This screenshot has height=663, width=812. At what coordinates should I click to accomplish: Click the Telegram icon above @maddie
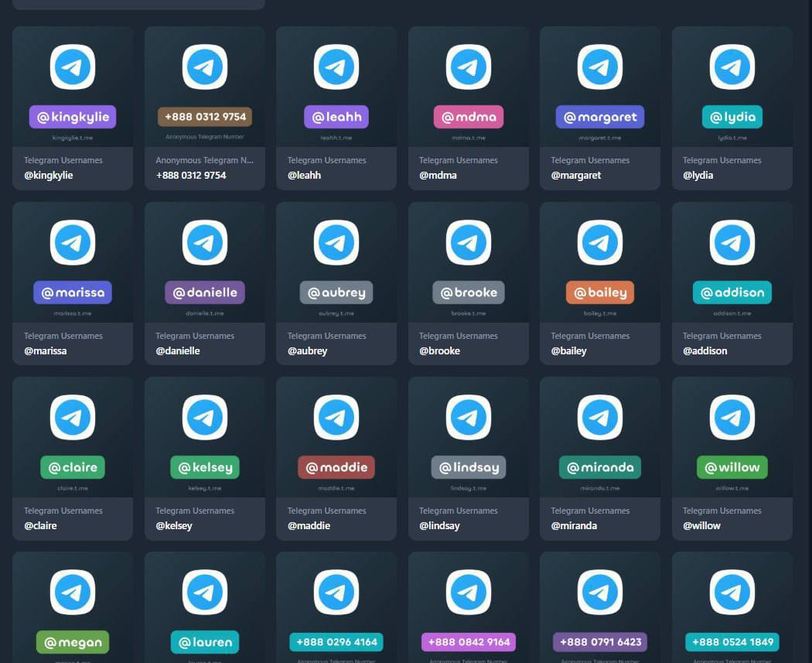336,417
